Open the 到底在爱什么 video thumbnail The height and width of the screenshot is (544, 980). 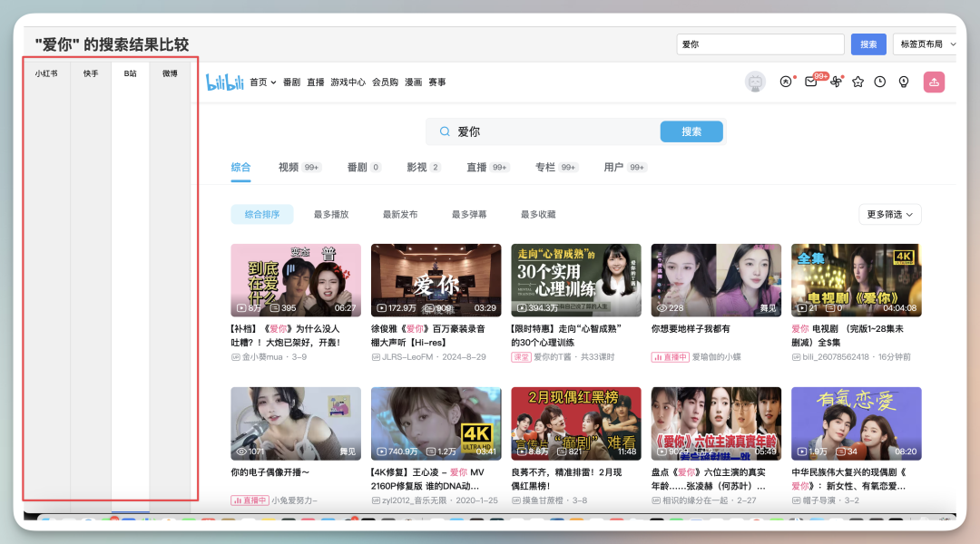(296, 280)
